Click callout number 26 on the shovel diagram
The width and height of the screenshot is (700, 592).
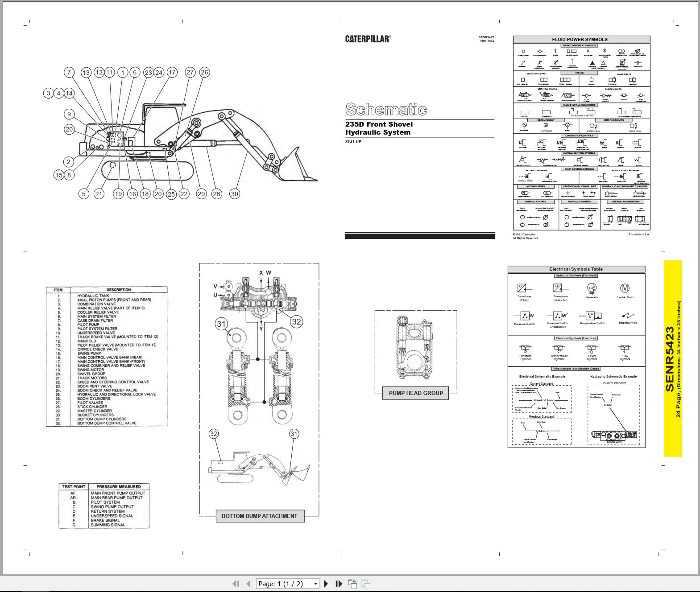[204, 72]
